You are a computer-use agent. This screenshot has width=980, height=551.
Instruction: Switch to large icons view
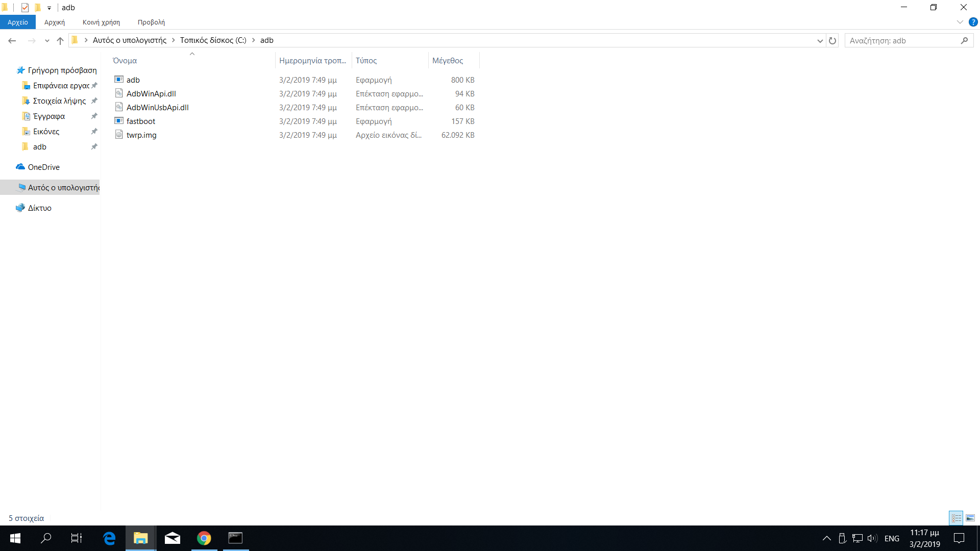tap(970, 518)
